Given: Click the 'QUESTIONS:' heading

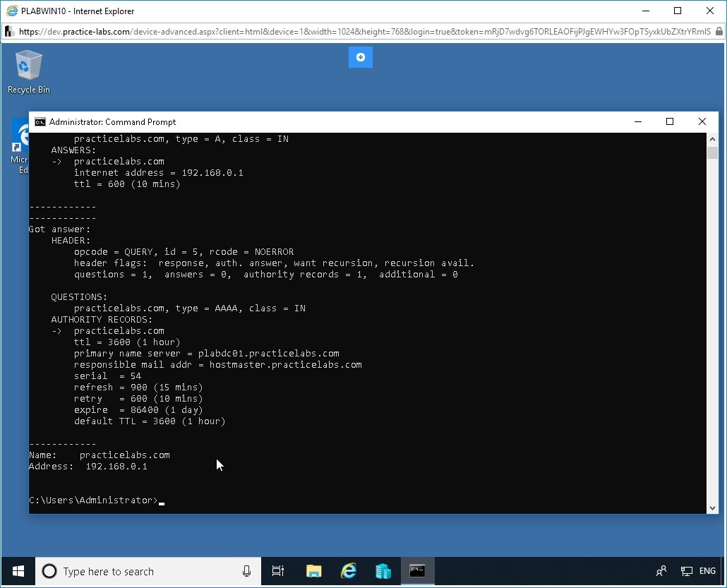Looking at the screenshot, I should pos(79,296).
